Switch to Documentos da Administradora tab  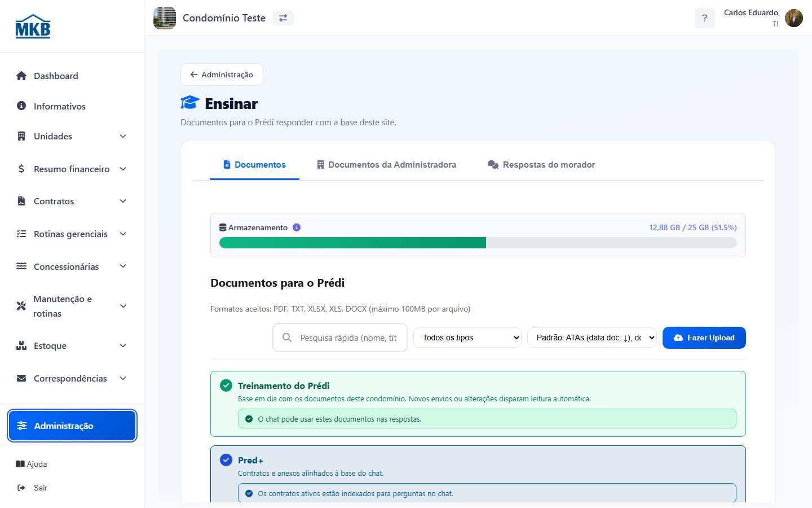click(386, 165)
